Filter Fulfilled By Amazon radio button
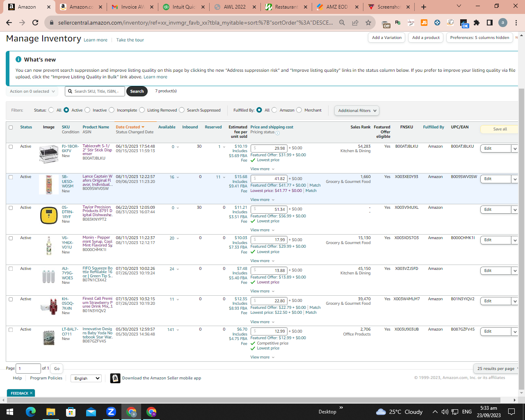This screenshot has width=525, height=420. [x=274, y=110]
